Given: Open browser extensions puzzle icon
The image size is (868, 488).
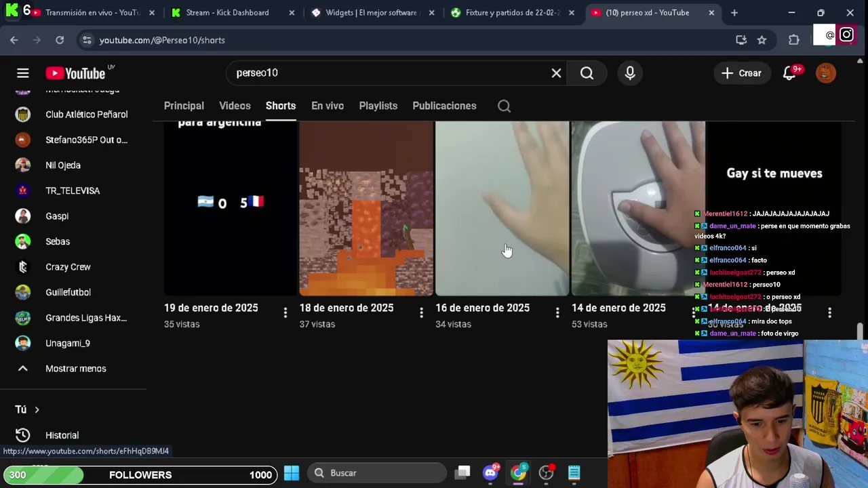Looking at the screenshot, I should pos(794,40).
